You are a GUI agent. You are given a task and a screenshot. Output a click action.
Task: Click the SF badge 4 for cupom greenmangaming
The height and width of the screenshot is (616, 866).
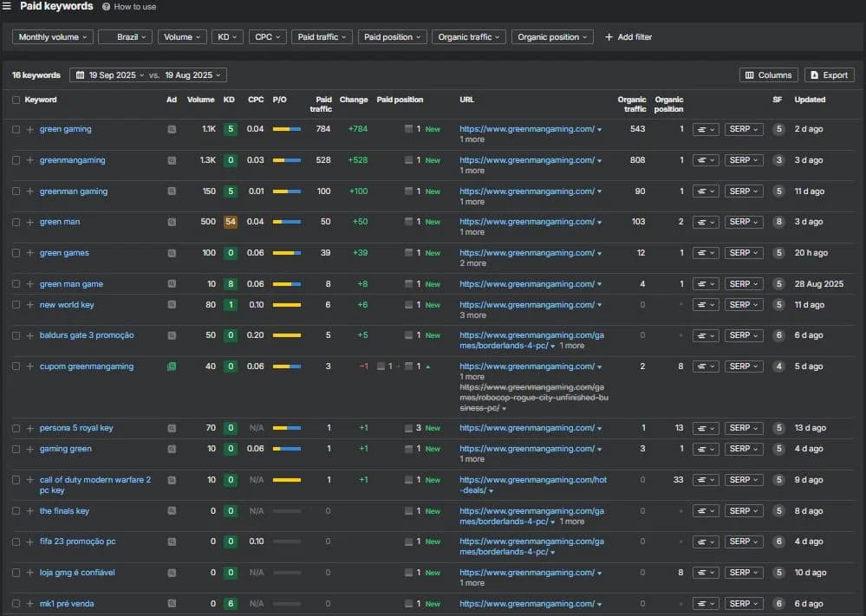tap(778, 366)
